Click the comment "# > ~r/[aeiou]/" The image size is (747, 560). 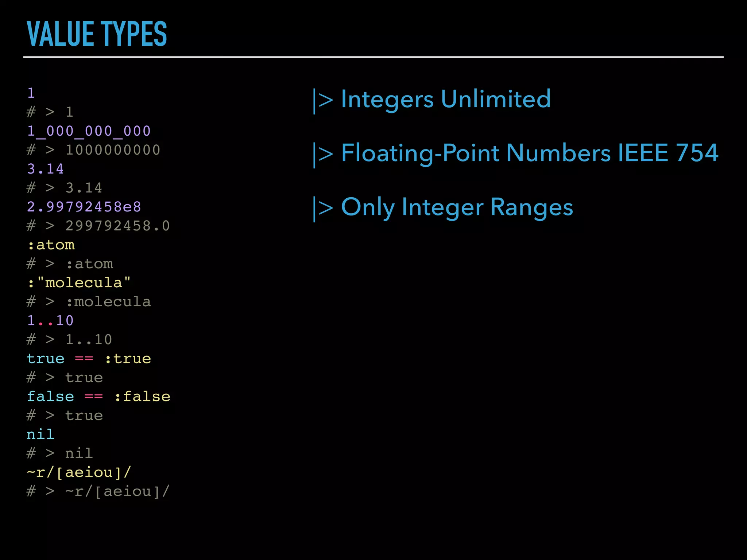coord(98,491)
